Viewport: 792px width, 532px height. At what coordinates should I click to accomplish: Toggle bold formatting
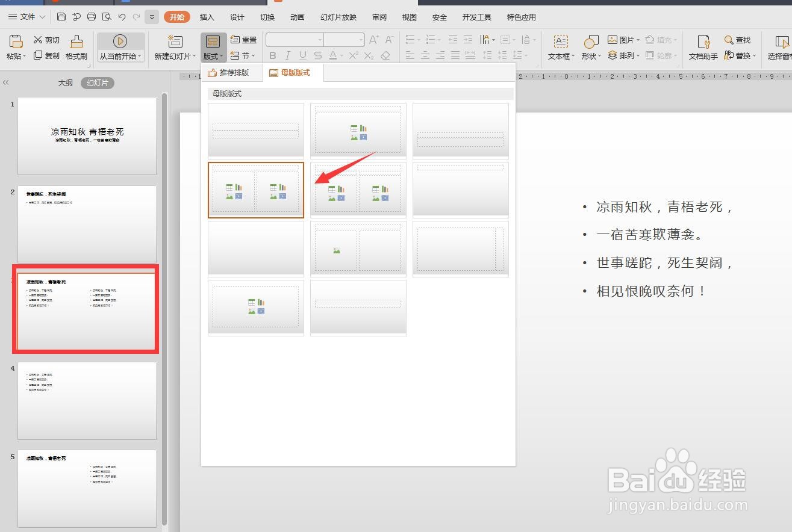(273, 55)
